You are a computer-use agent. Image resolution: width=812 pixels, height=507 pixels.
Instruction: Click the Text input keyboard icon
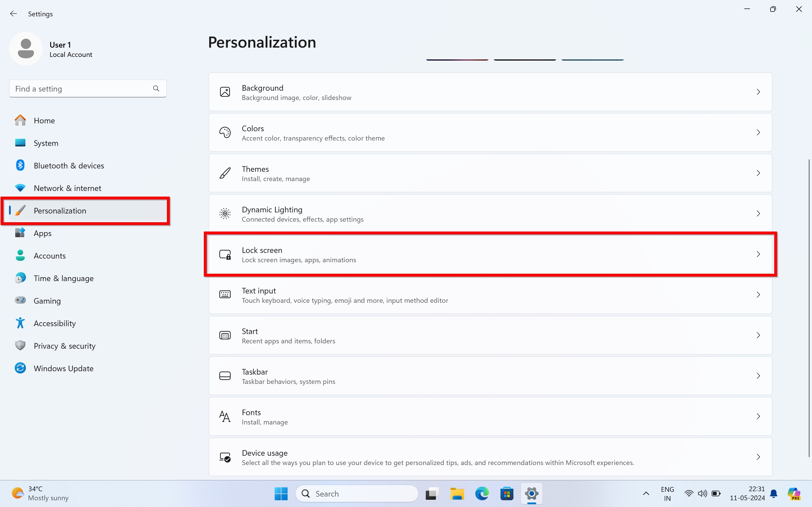[x=225, y=295]
